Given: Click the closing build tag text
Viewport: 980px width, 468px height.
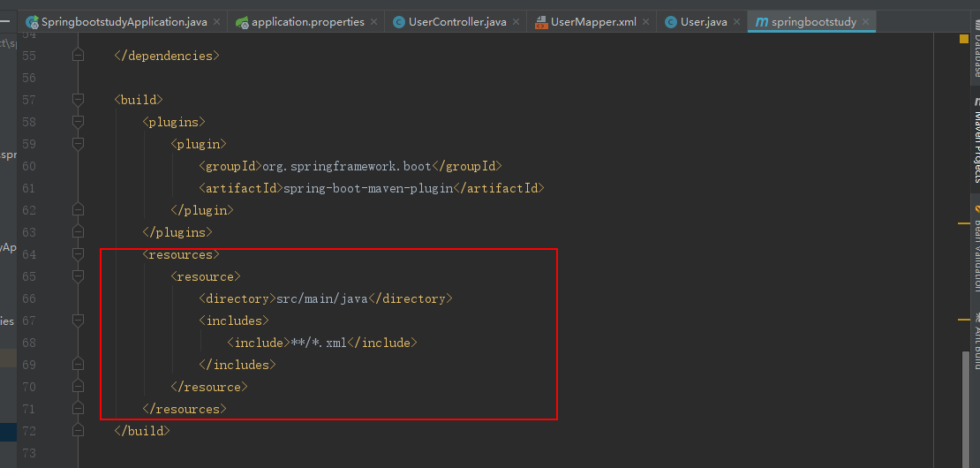Looking at the screenshot, I should coord(142,431).
